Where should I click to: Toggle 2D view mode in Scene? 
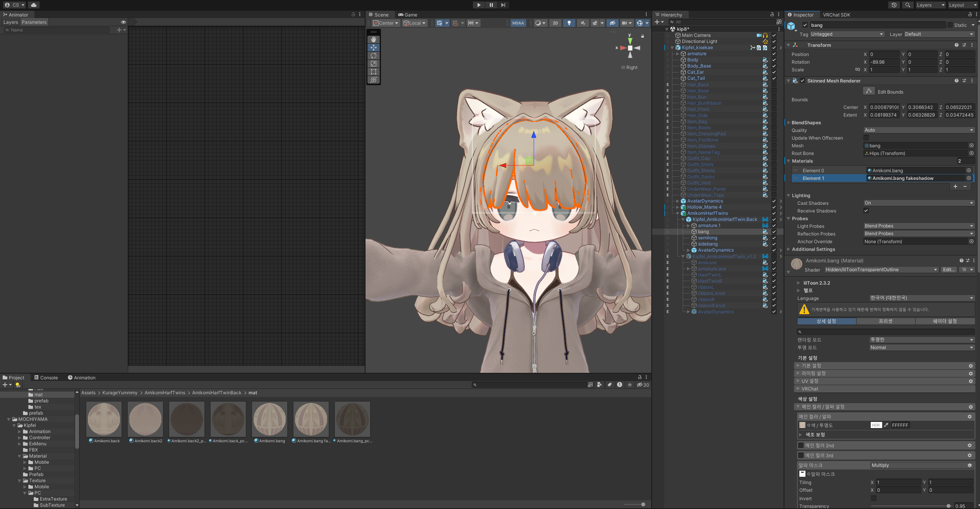555,23
